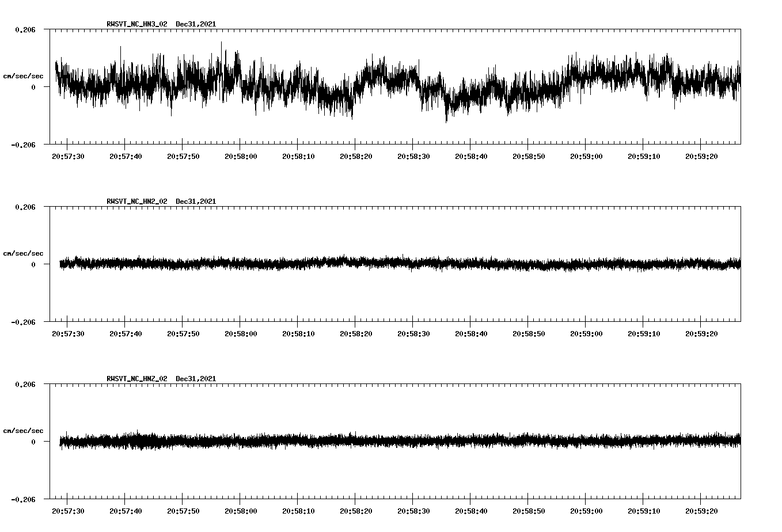The height and width of the screenshot is (532, 782).
Task: Click 20:58:00 time label under HN2 plot
Action: pos(241,333)
